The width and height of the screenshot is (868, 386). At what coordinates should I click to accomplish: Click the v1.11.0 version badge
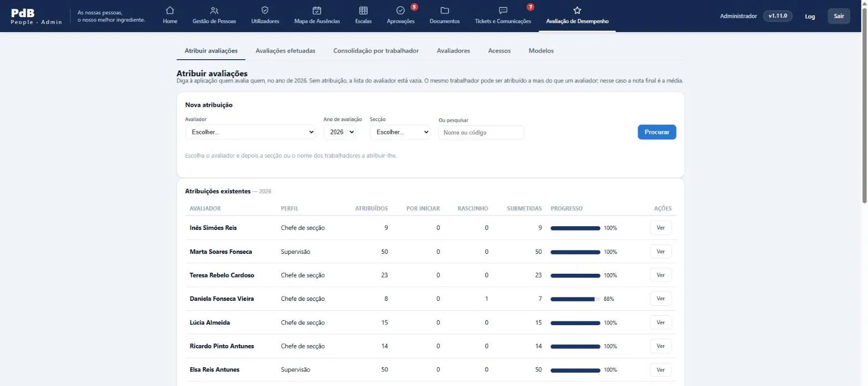pos(777,16)
